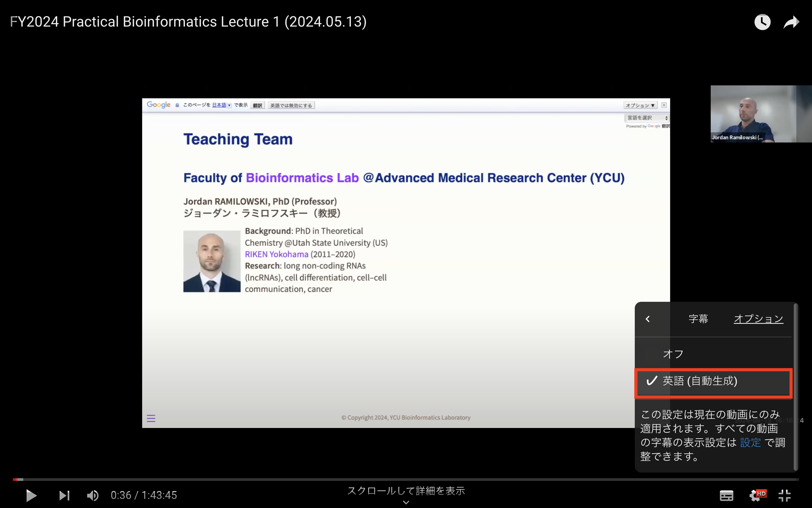Open the 言語を選択 language dropdown

coord(647,118)
